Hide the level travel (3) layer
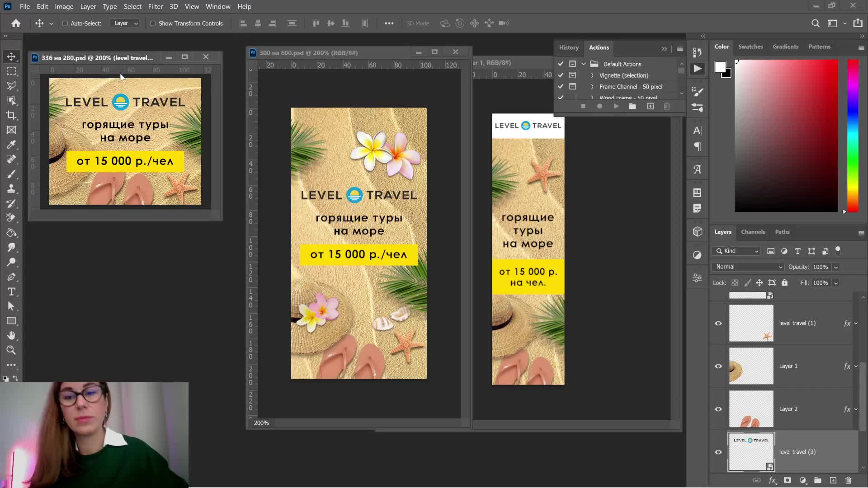The image size is (868, 488). click(x=718, y=452)
